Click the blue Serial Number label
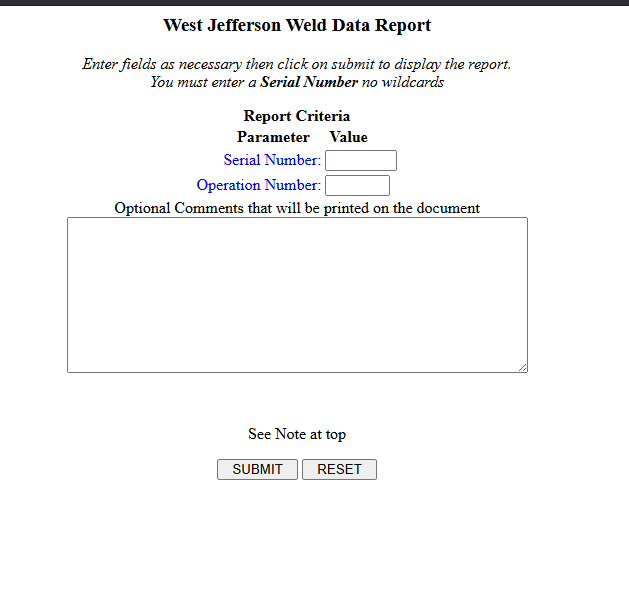This screenshot has width=629, height=589. [x=272, y=160]
